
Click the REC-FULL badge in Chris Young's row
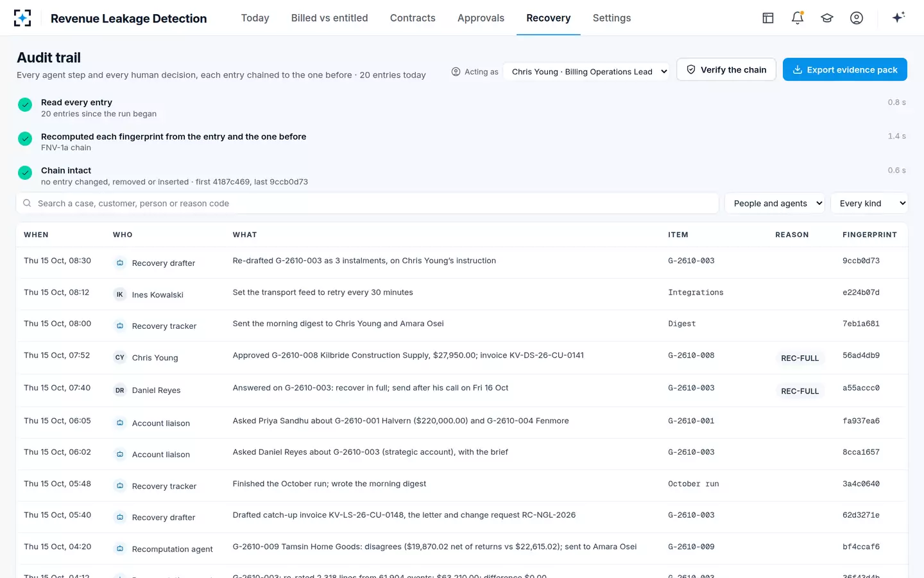coord(800,358)
